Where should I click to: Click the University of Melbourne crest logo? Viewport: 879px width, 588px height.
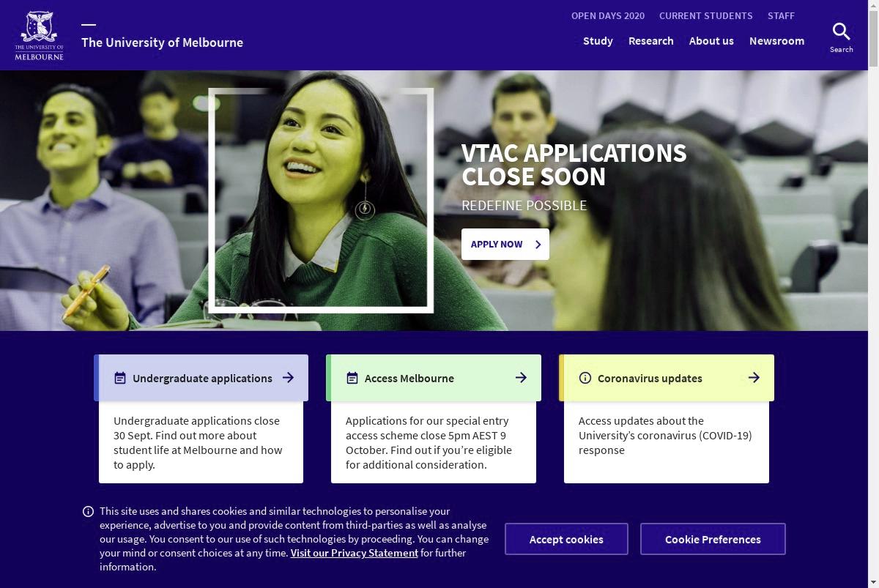point(39,35)
